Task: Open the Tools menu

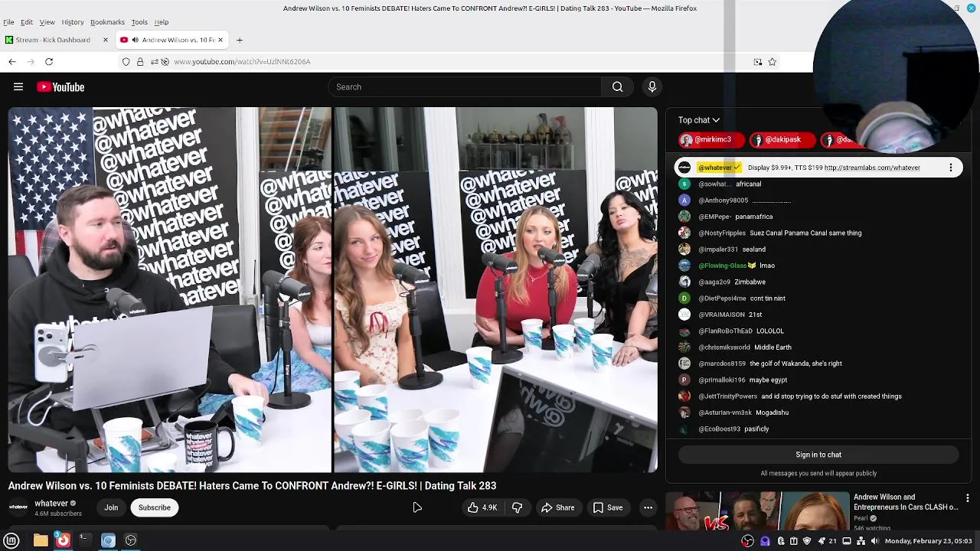Action: coord(139,22)
